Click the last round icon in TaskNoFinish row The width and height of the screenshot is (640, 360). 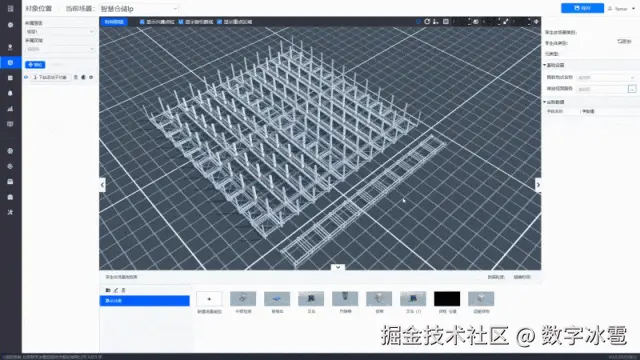pyautogui.click(x=91, y=77)
